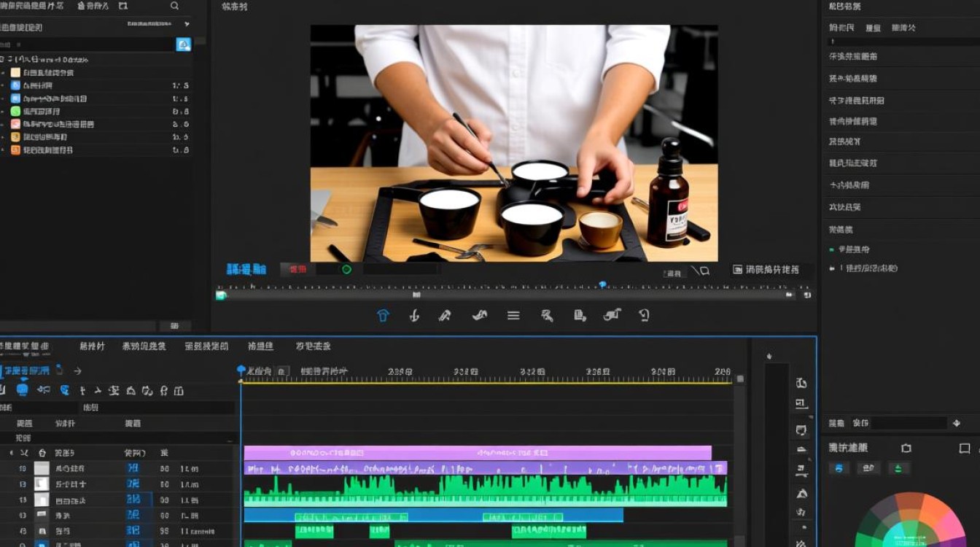Toggle the blue sync cloud icon in the project panel

click(184, 44)
